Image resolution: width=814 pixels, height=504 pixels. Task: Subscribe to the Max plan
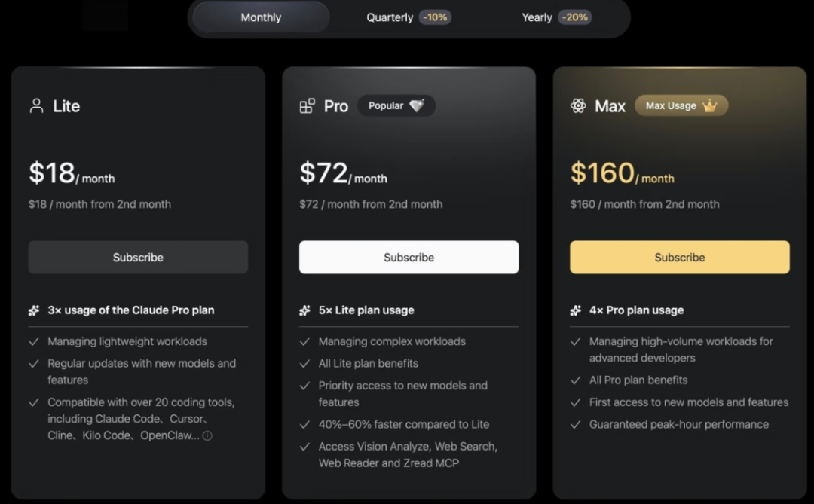pos(679,257)
